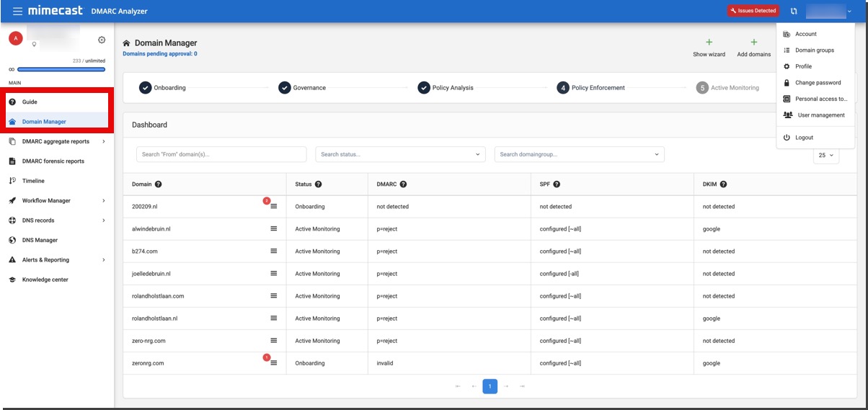Screen dimensions: 868x410
Task: Open row menu for joelledebruin.nl
Action: pos(273,274)
